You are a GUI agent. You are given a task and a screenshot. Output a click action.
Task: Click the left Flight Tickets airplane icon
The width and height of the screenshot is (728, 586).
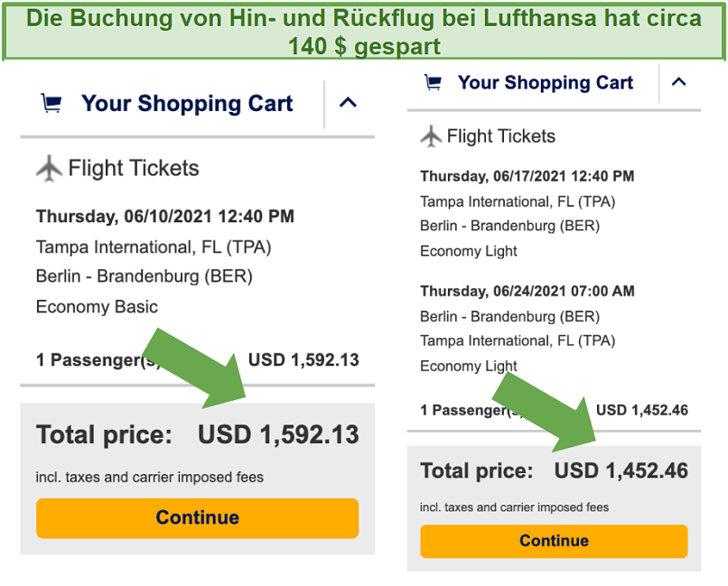[49, 169]
